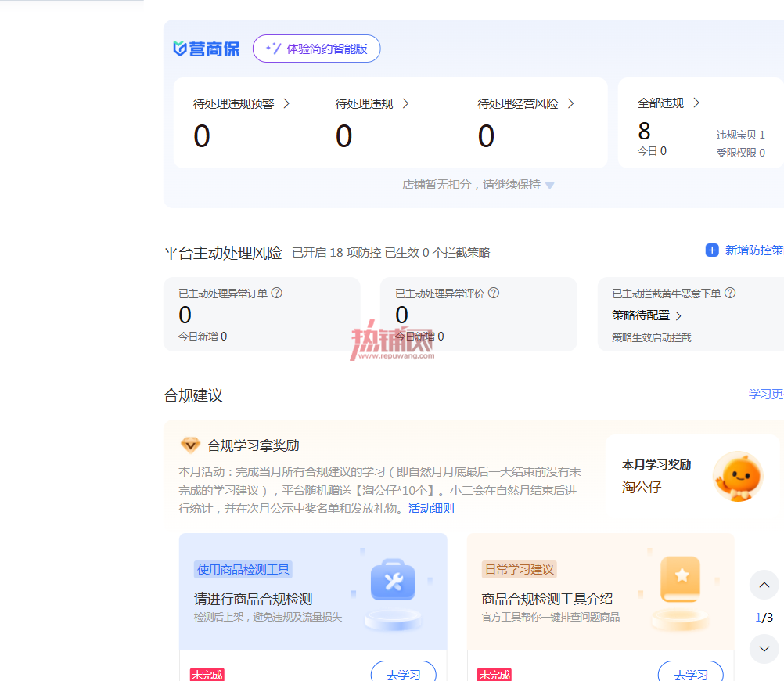The width and height of the screenshot is (784, 681).
Task: Click the 营商保 shield logo
Action: 179,49
